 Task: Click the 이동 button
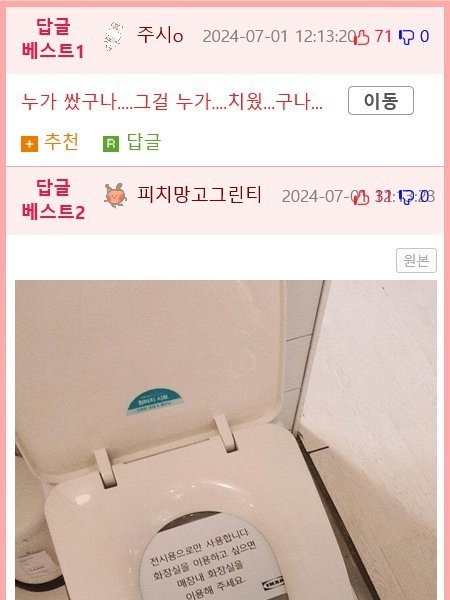(381, 101)
